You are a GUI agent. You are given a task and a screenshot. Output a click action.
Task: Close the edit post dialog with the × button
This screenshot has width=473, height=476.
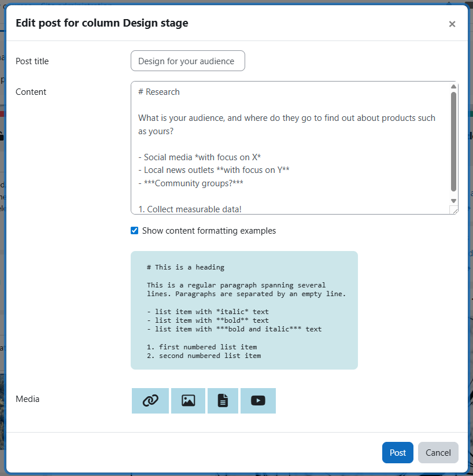pyautogui.click(x=452, y=24)
